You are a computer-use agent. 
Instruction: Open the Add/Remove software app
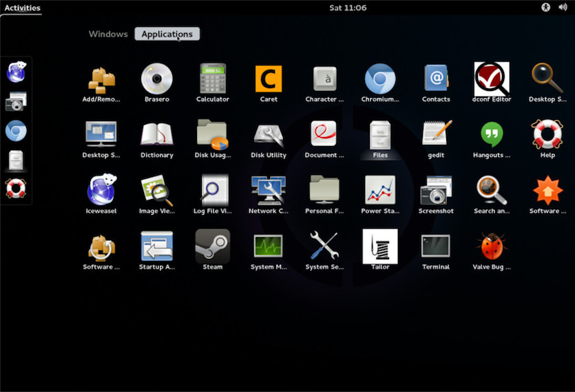[x=101, y=83]
